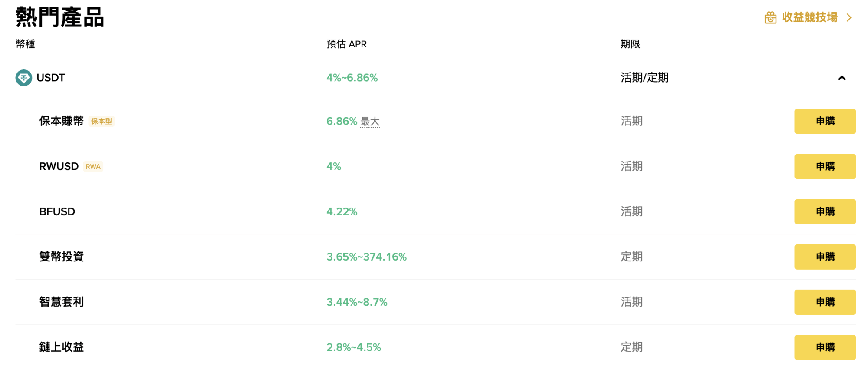Select the 保本賺幣 product name
Screen dimensions: 868x373
click(x=61, y=121)
